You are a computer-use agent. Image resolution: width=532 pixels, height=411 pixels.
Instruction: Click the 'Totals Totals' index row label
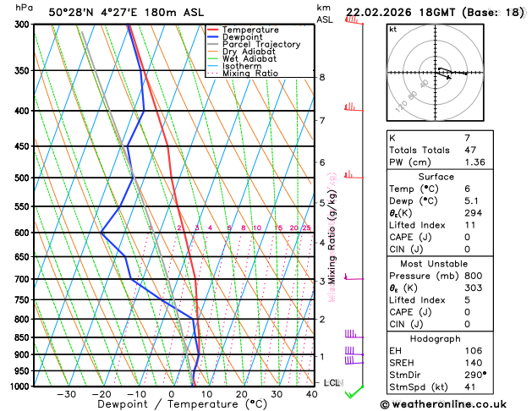point(420,150)
